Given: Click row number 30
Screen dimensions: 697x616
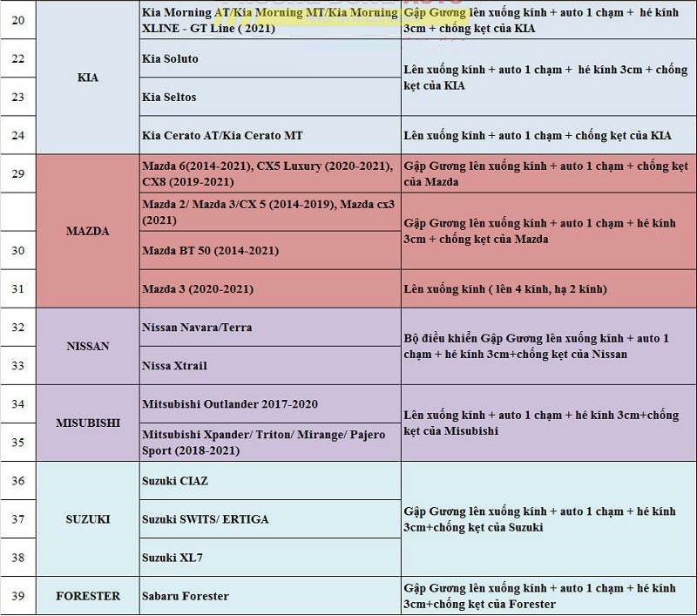Looking at the screenshot, I should 17,250.
